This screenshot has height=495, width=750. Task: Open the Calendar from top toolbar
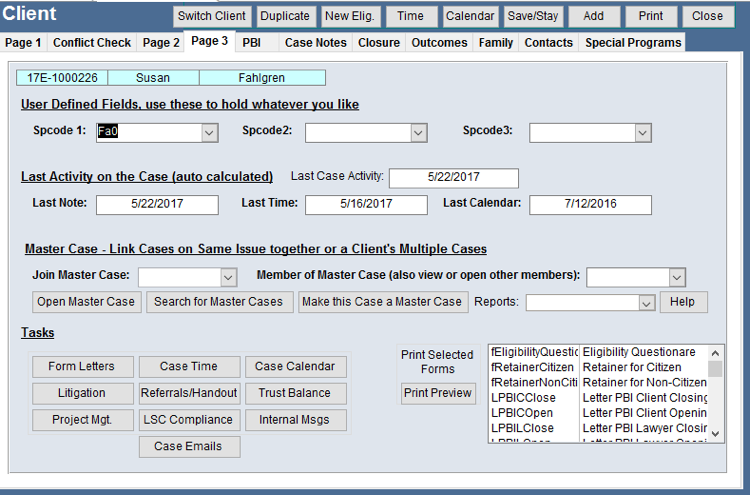[x=470, y=16]
